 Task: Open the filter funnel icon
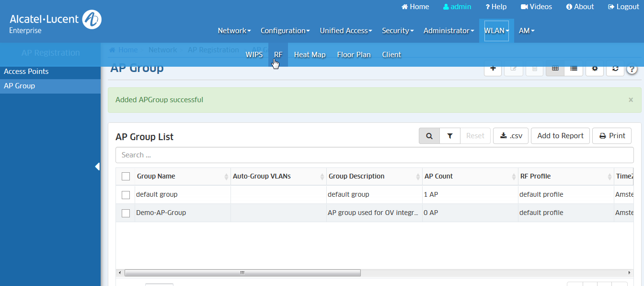450,136
